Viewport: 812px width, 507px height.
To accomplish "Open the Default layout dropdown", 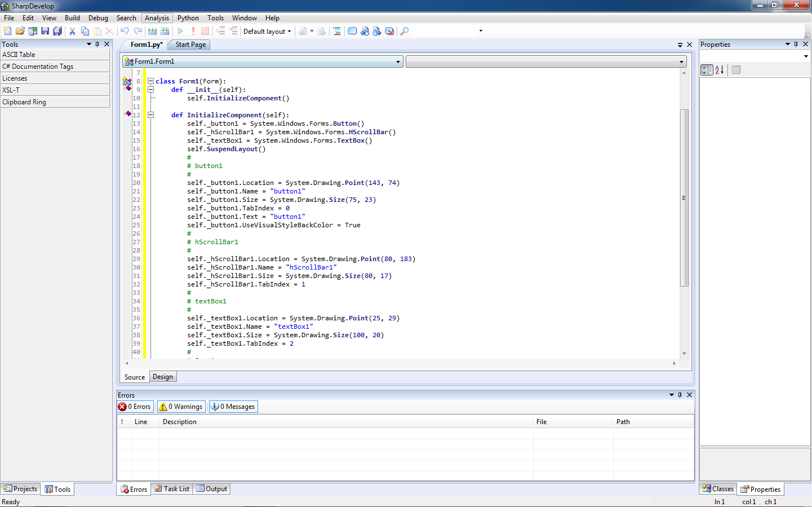I will click(x=267, y=32).
